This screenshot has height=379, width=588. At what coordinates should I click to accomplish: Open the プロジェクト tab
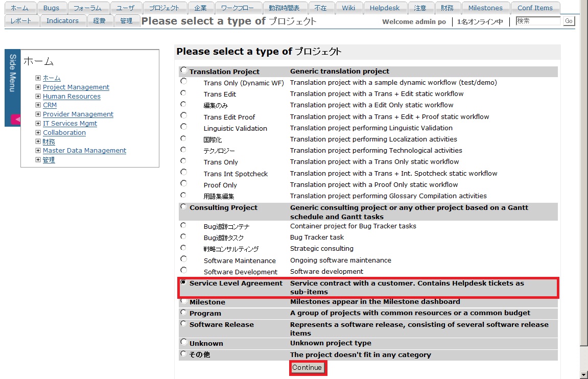click(164, 8)
